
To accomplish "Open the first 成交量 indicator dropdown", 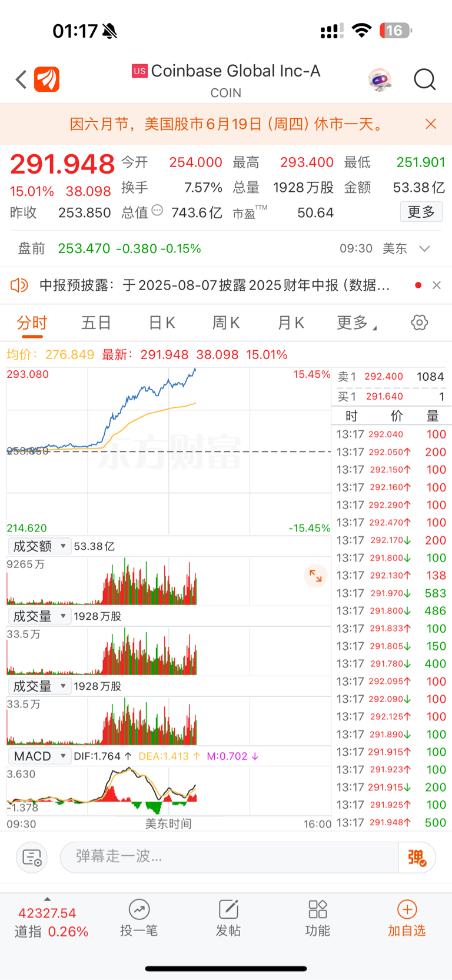I will pos(39,616).
